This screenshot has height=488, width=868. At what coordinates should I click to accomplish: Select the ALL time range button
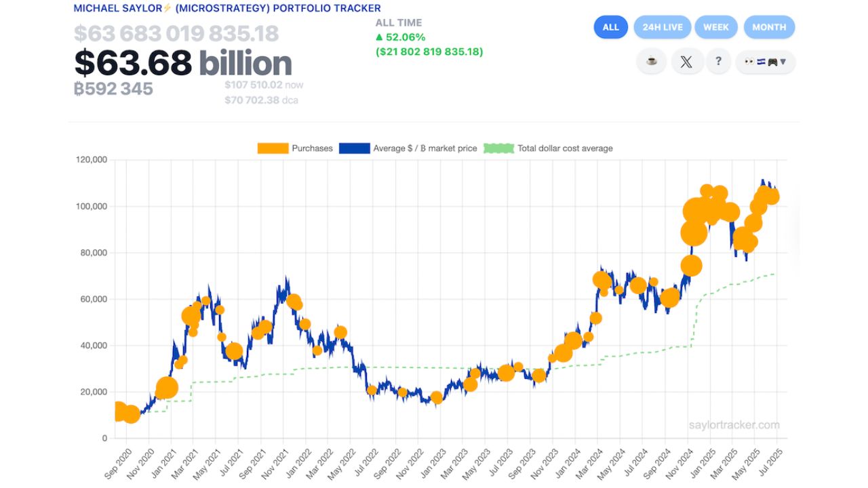(x=611, y=27)
